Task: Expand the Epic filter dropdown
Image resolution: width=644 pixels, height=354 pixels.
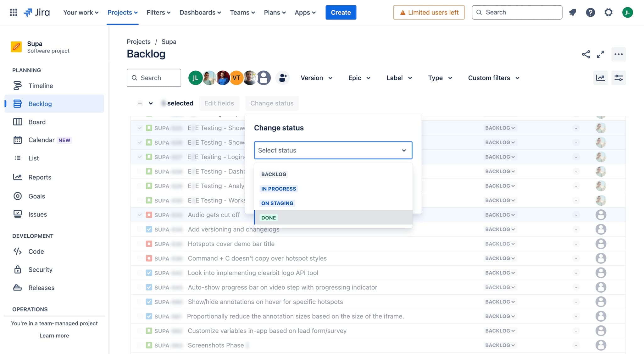Action: point(359,78)
